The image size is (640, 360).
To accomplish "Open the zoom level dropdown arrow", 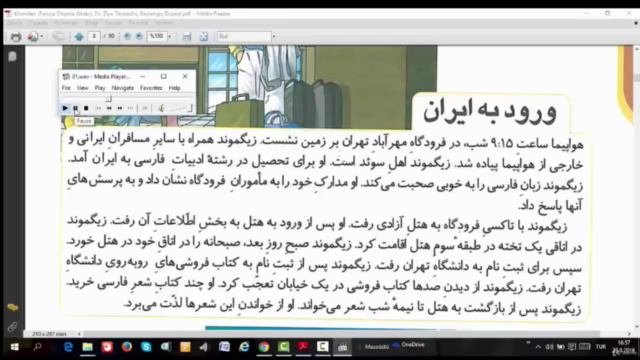I will (169, 36).
